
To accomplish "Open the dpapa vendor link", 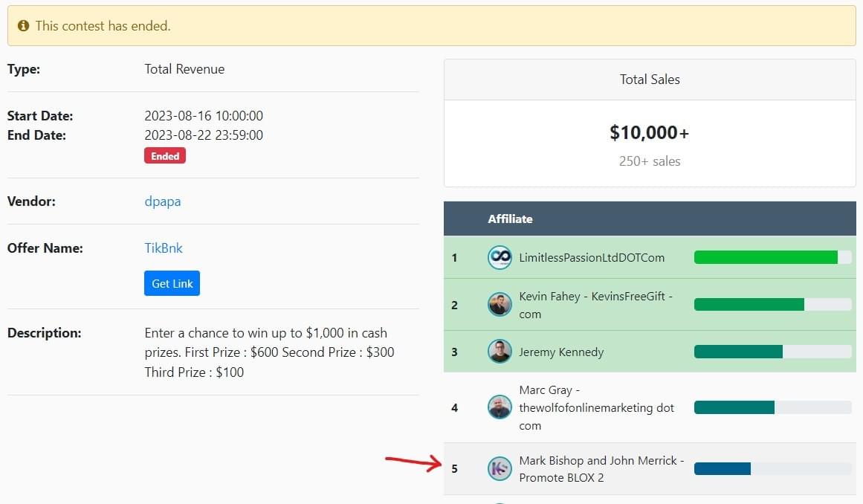I will point(162,201).
